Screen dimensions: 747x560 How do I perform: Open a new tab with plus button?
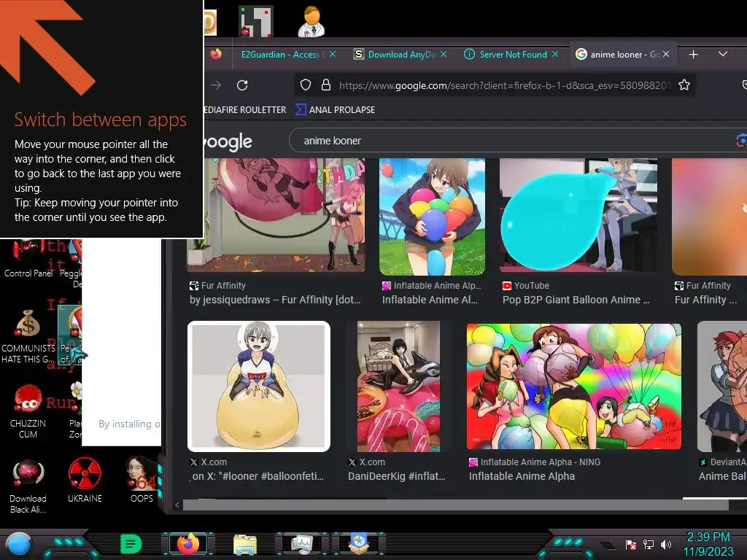(693, 55)
